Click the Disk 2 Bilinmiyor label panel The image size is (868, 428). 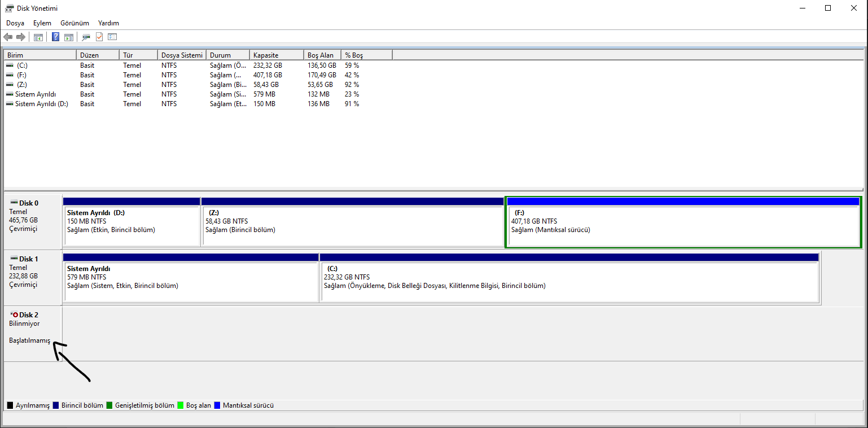pyautogui.click(x=33, y=333)
